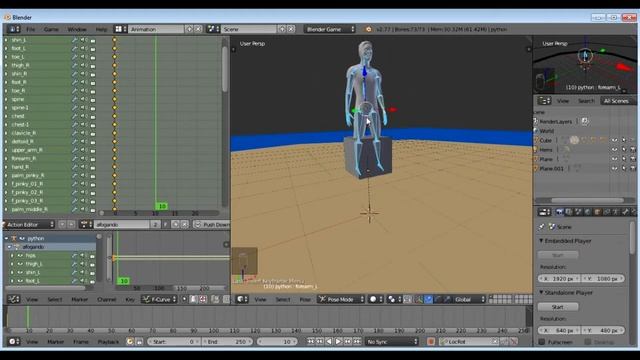Image resolution: width=640 pixels, height=360 pixels.
Task: Click the timeline editor type icon
Action: coord(13,342)
